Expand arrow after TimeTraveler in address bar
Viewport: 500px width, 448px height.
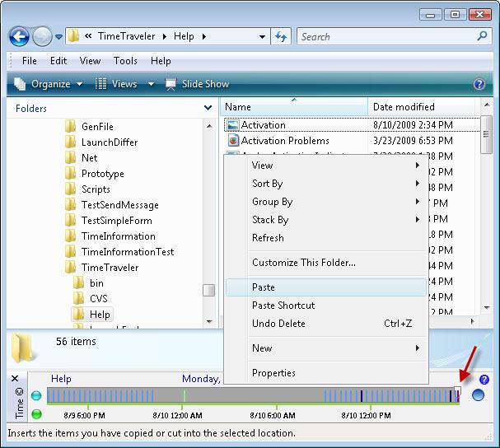coord(165,37)
